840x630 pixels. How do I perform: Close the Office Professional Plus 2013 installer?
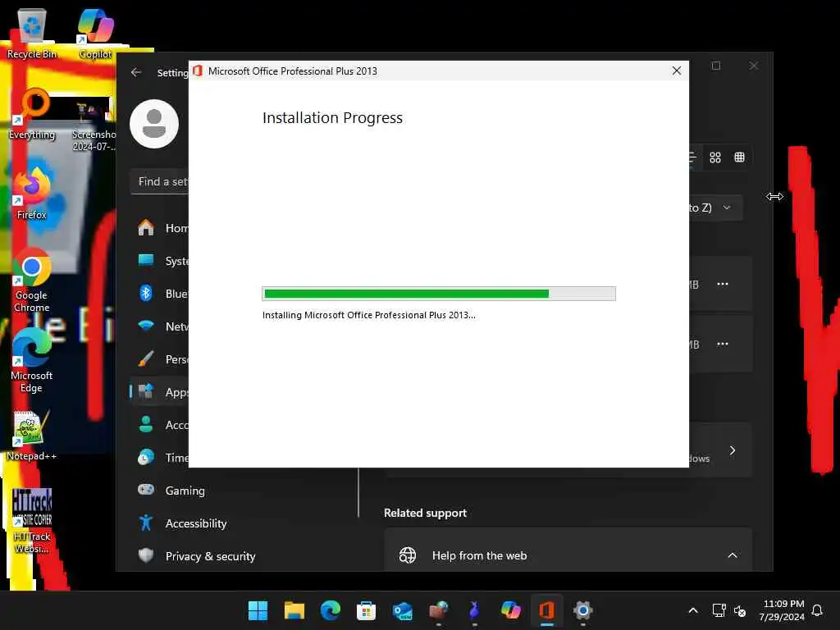point(677,71)
